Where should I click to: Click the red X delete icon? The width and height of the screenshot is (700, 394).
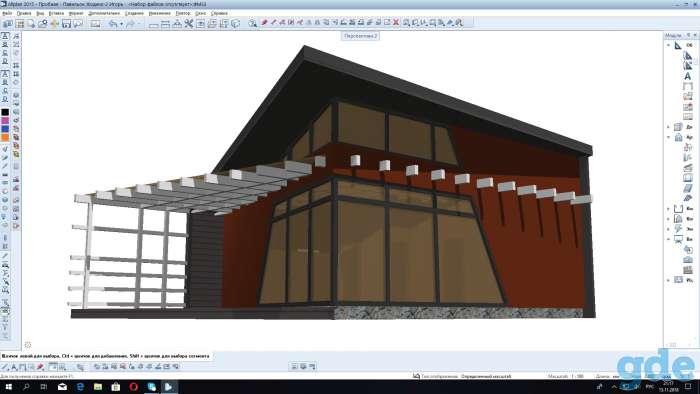[x=396, y=22]
